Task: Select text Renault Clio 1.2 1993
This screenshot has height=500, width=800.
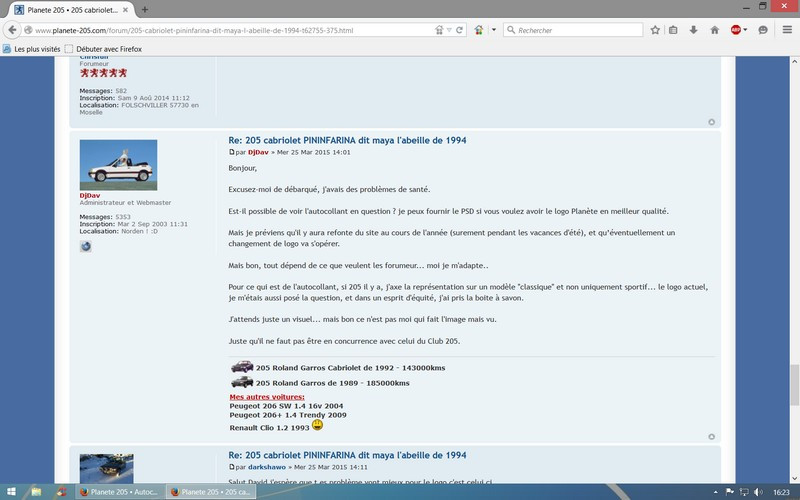Action: pyautogui.click(x=269, y=428)
